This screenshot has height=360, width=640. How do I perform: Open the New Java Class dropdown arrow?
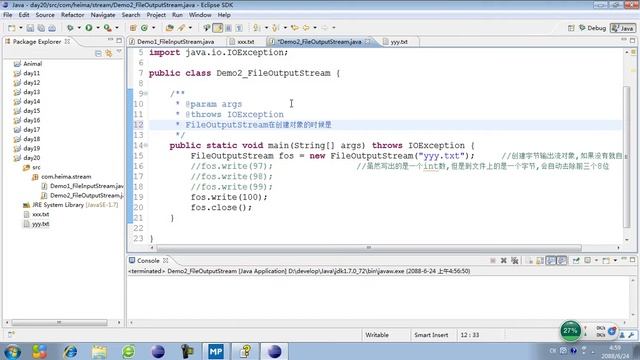click(153, 28)
